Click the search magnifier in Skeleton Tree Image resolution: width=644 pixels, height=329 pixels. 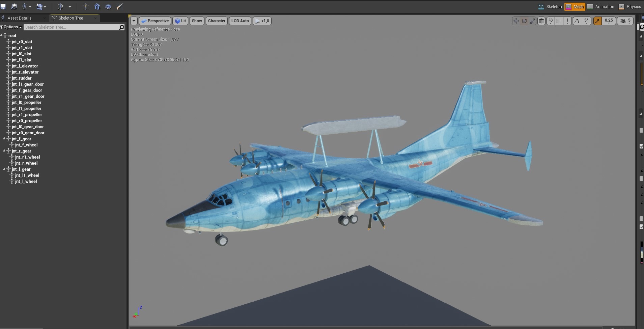pos(122,27)
